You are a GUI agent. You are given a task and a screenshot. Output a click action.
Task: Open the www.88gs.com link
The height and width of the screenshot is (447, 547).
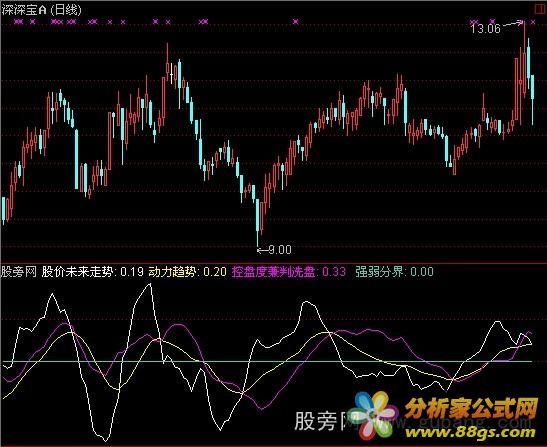[x=470, y=432]
